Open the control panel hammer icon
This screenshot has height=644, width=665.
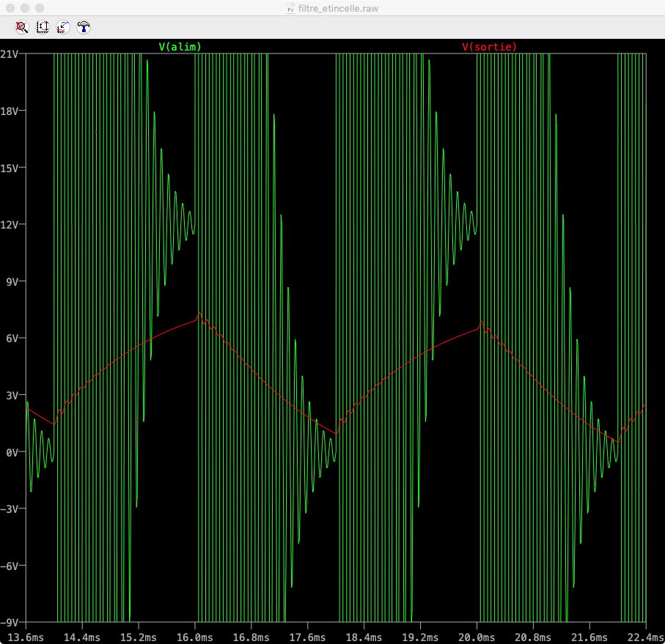[84, 27]
